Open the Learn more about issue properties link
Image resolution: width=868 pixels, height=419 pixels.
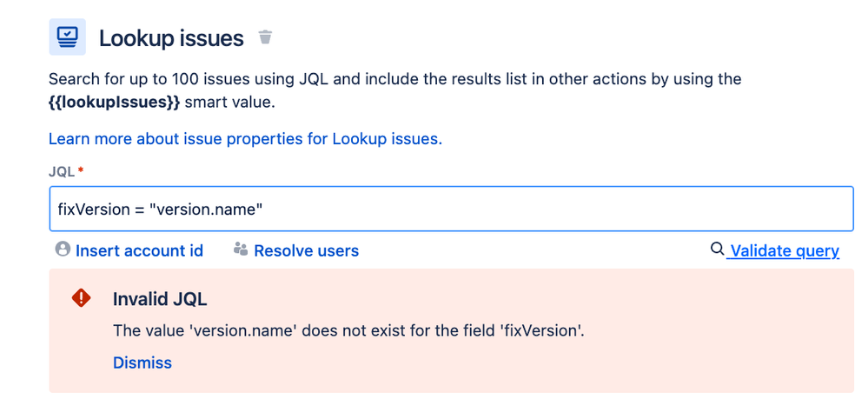(x=245, y=139)
